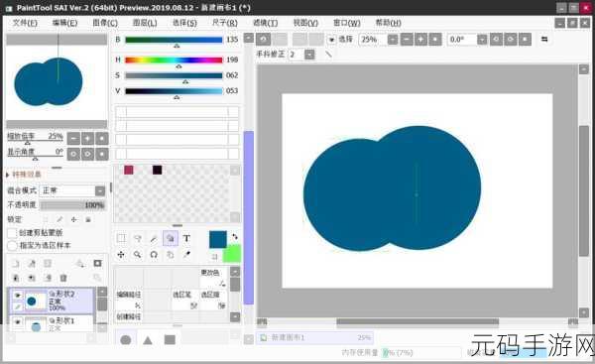
Task: Select the eyedropper tool
Action: click(186, 255)
